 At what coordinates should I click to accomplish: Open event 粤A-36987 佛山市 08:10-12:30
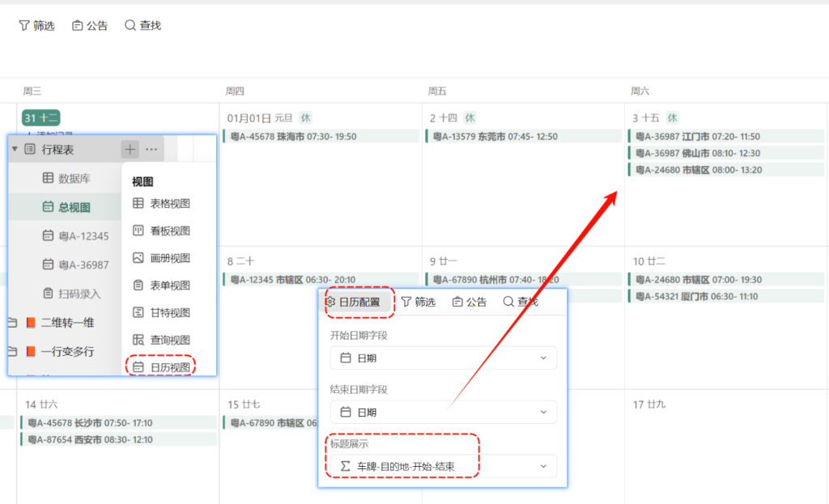pos(726,153)
